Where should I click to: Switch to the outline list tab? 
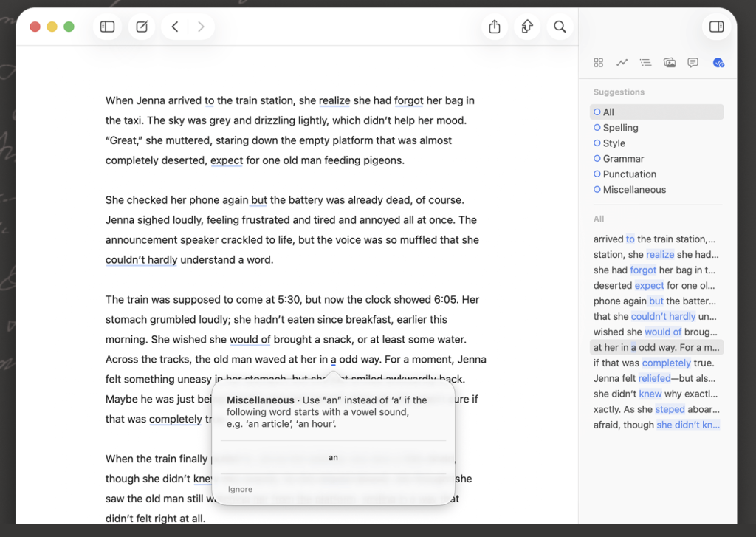(646, 63)
